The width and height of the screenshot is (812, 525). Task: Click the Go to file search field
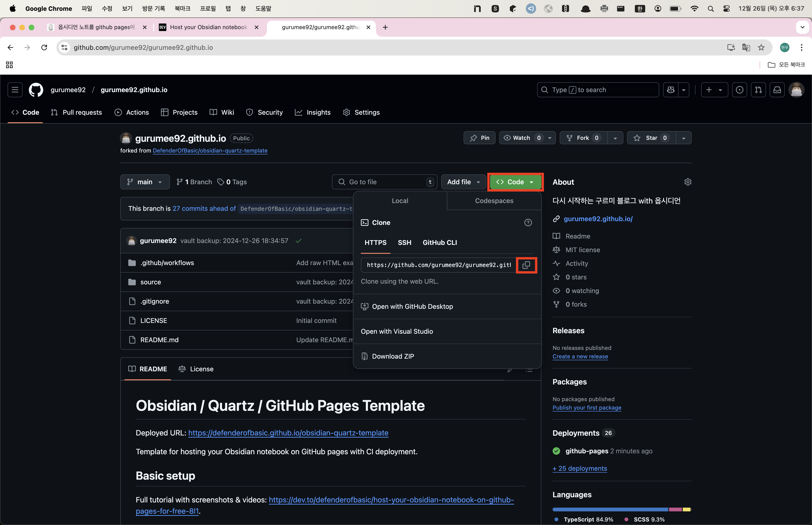pyautogui.click(x=384, y=182)
